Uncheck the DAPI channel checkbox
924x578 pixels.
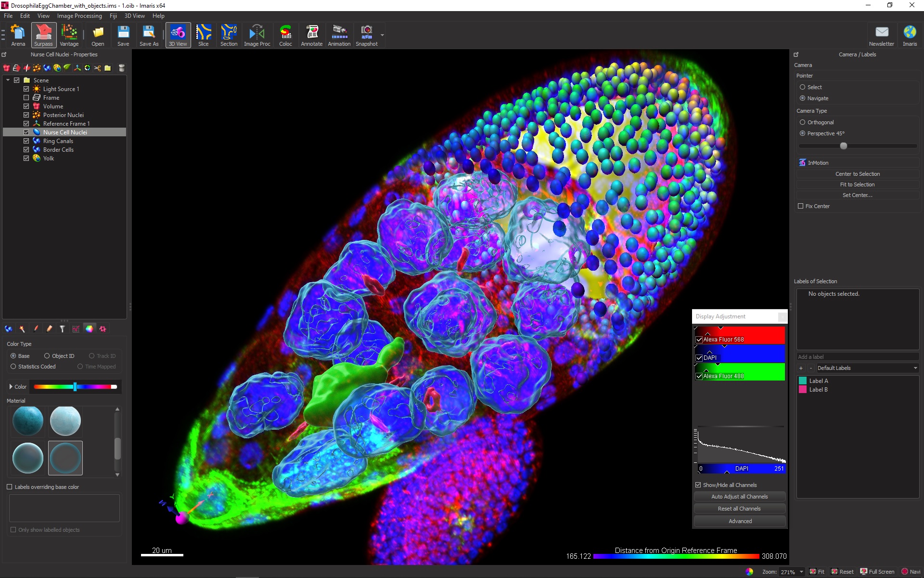[x=699, y=358]
